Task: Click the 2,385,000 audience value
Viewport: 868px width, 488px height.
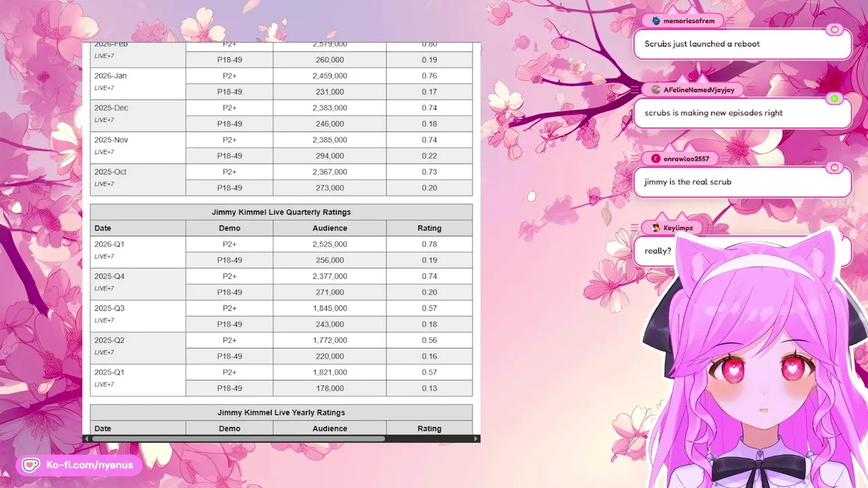Action: pos(330,140)
